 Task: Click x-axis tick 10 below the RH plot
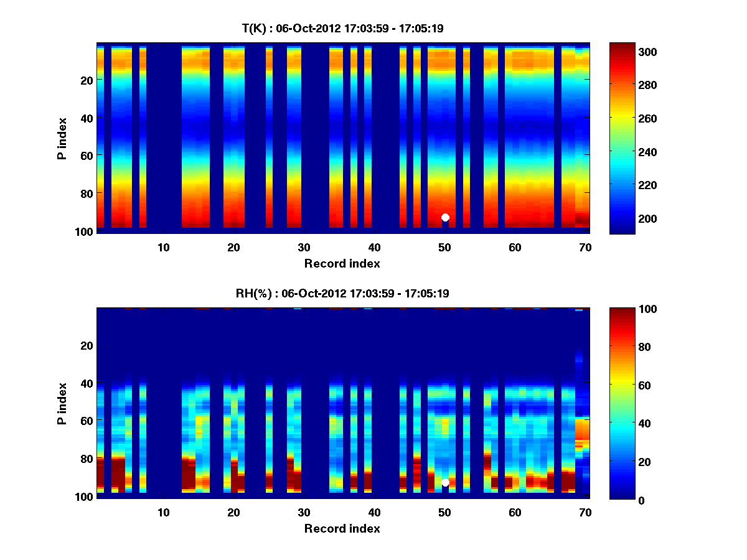click(x=163, y=512)
